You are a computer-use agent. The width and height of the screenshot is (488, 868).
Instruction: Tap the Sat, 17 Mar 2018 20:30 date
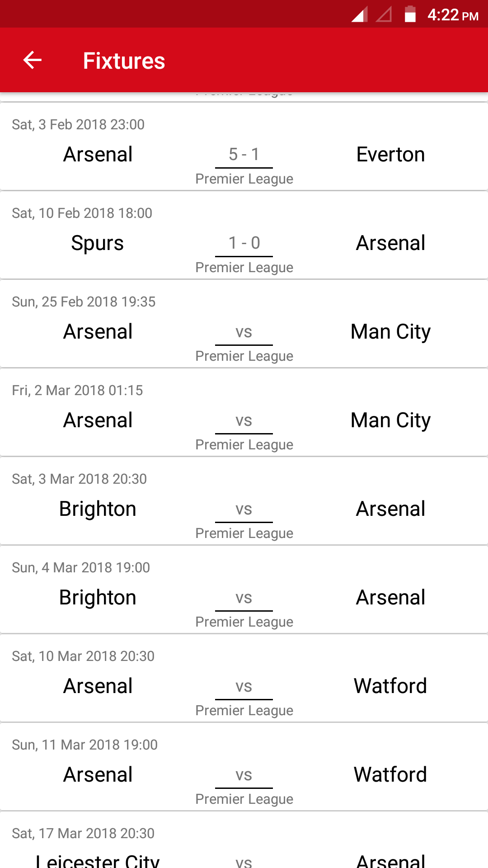point(83,834)
